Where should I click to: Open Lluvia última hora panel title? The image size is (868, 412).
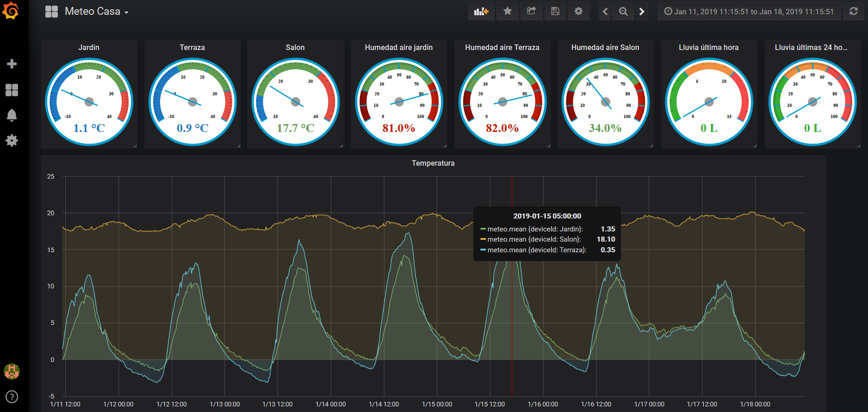tap(708, 47)
